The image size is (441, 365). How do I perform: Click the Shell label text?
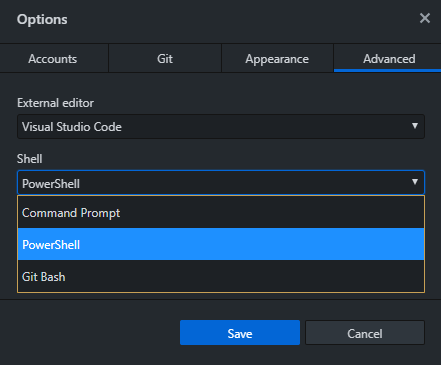click(x=30, y=159)
